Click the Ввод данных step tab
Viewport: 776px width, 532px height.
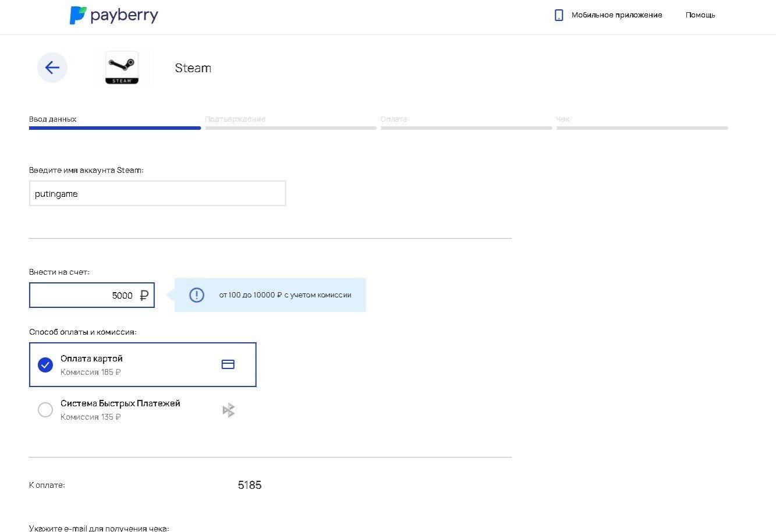pos(115,122)
